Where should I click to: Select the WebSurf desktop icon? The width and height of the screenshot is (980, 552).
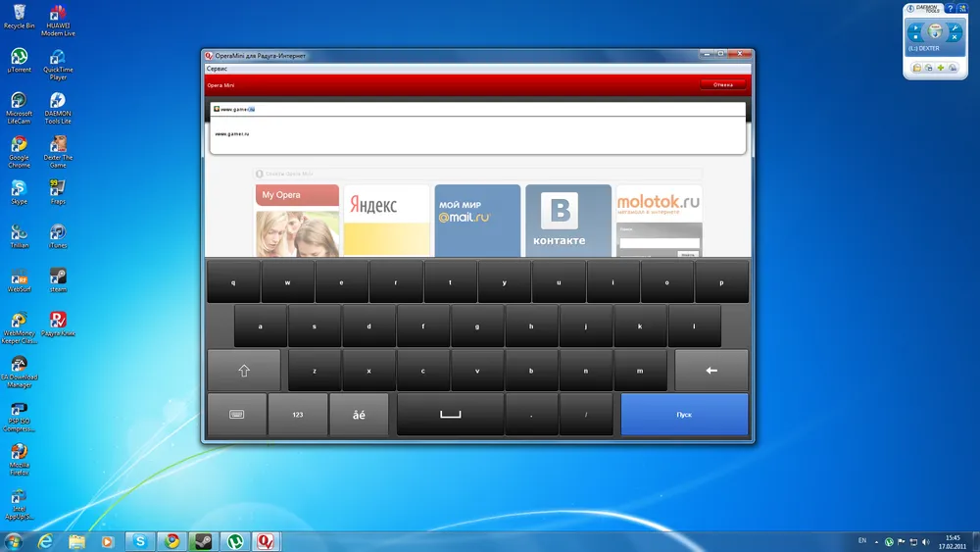click(20, 280)
